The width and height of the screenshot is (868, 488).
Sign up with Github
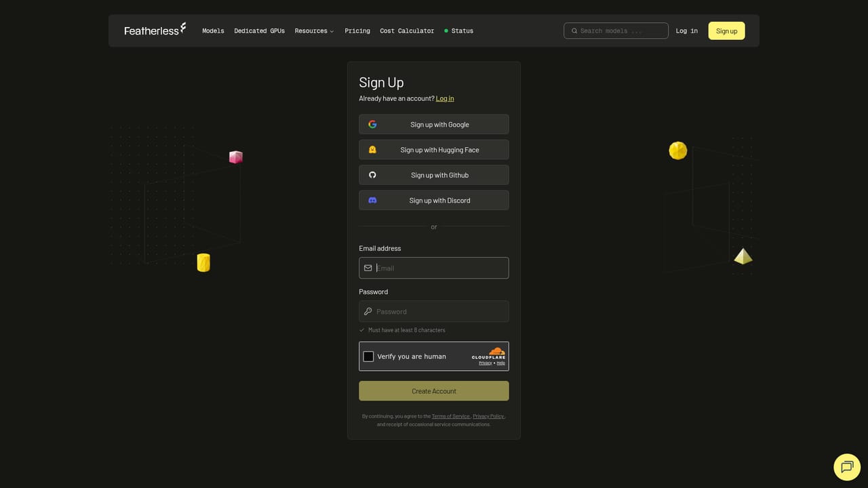(x=434, y=175)
